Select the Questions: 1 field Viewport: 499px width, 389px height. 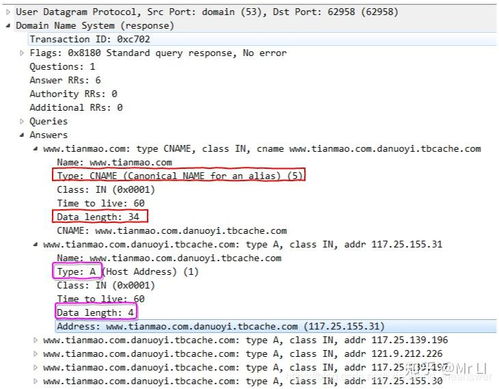[62, 67]
